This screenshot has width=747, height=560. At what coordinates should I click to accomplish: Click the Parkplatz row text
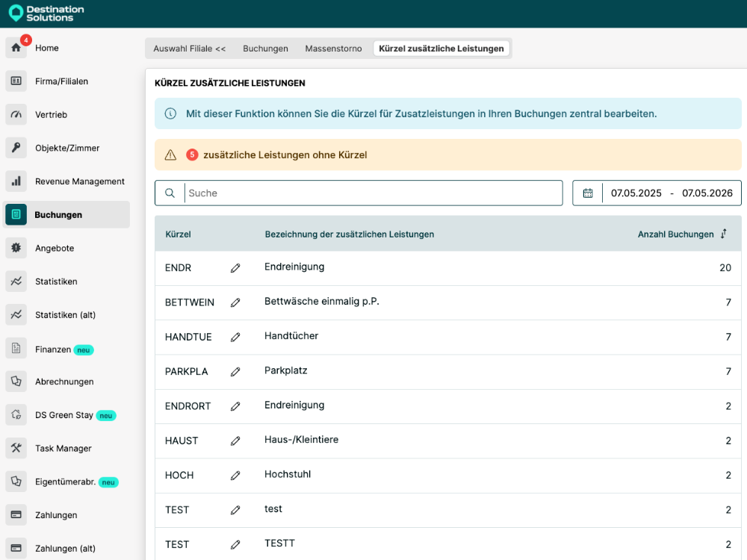[286, 370]
